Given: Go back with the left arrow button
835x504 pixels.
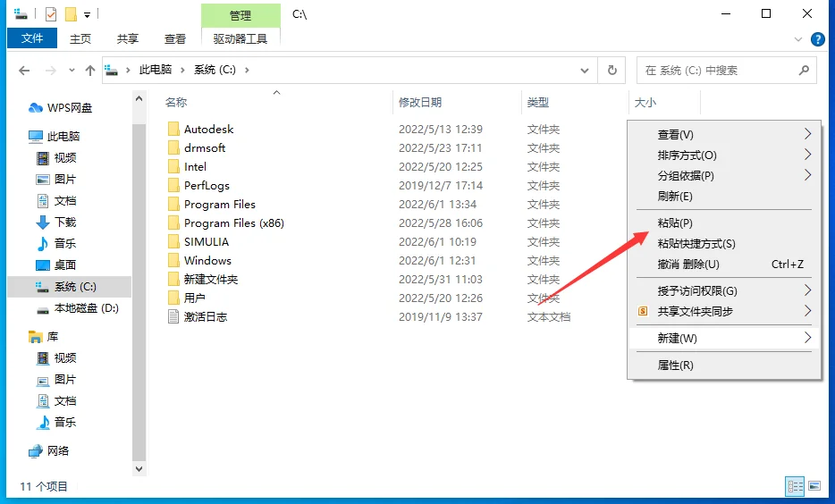Looking at the screenshot, I should 24,71.
